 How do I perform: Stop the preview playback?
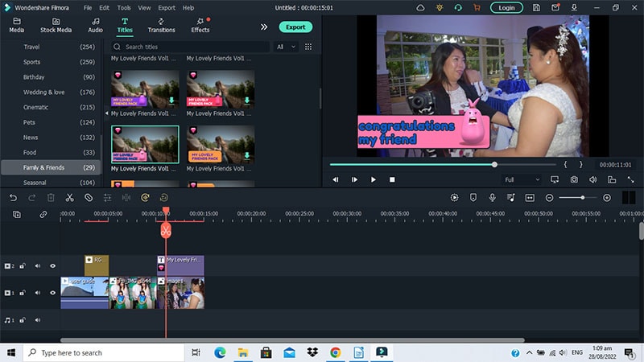click(x=392, y=179)
